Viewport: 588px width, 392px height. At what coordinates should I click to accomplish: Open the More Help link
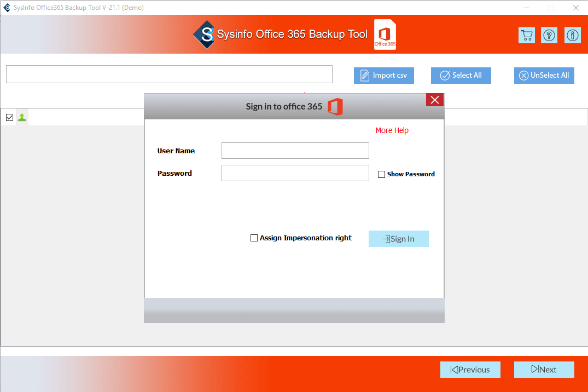[392, 130]
